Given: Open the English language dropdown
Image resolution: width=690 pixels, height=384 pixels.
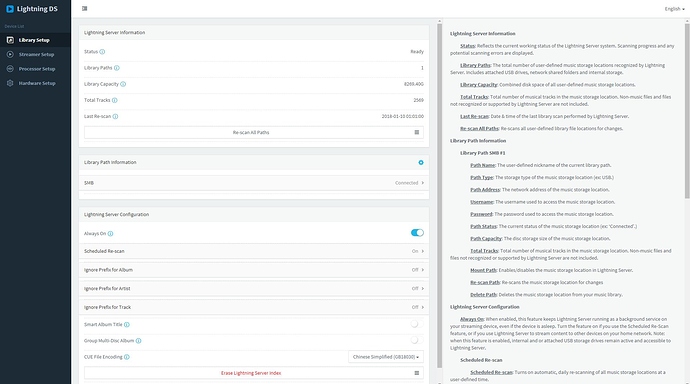Looking at the screenshot, I should tap(674, 9).
